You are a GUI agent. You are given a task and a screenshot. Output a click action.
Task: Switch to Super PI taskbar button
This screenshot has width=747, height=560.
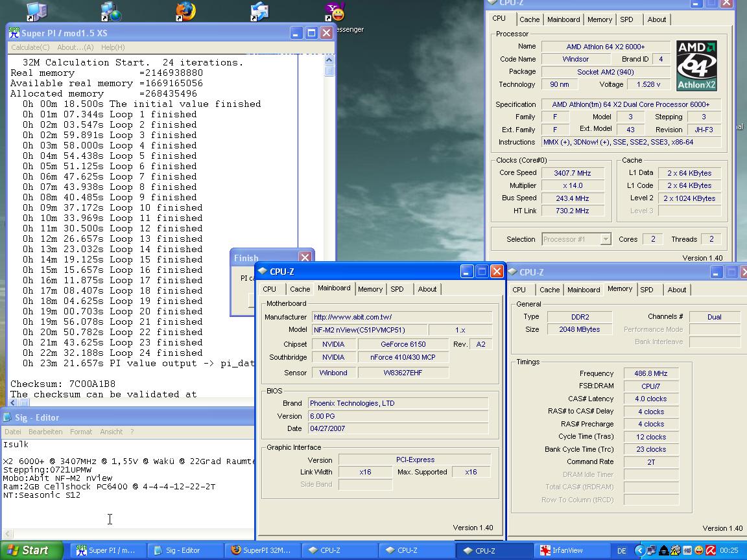[108, 550]
